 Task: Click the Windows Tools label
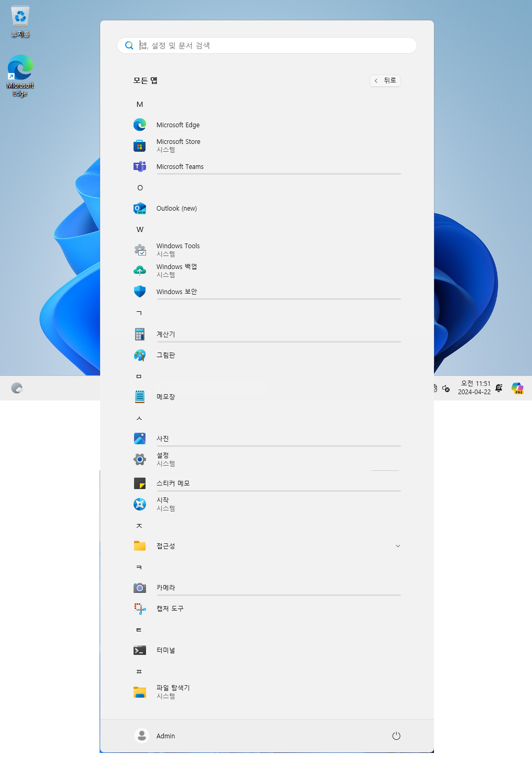coord(178,246)
